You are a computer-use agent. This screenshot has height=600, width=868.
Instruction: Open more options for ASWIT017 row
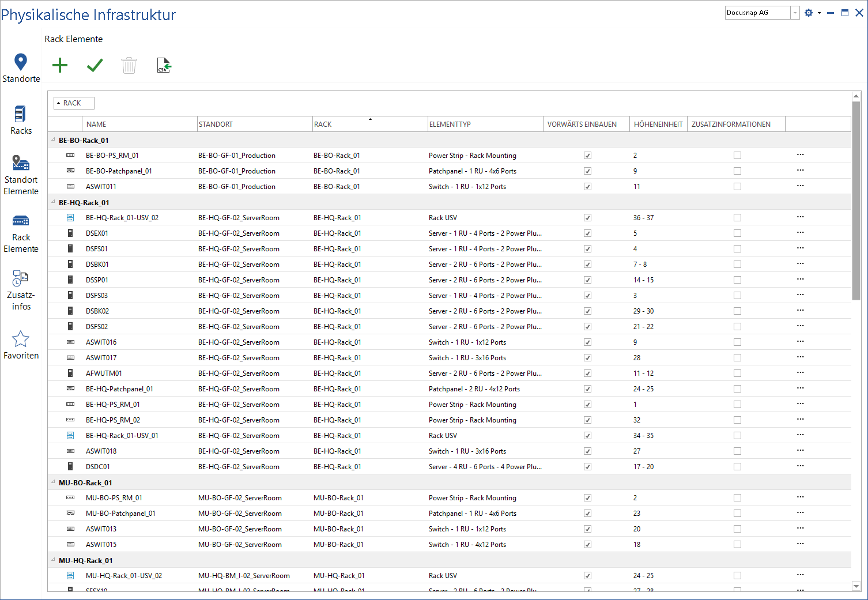click(x=800, y=357)
